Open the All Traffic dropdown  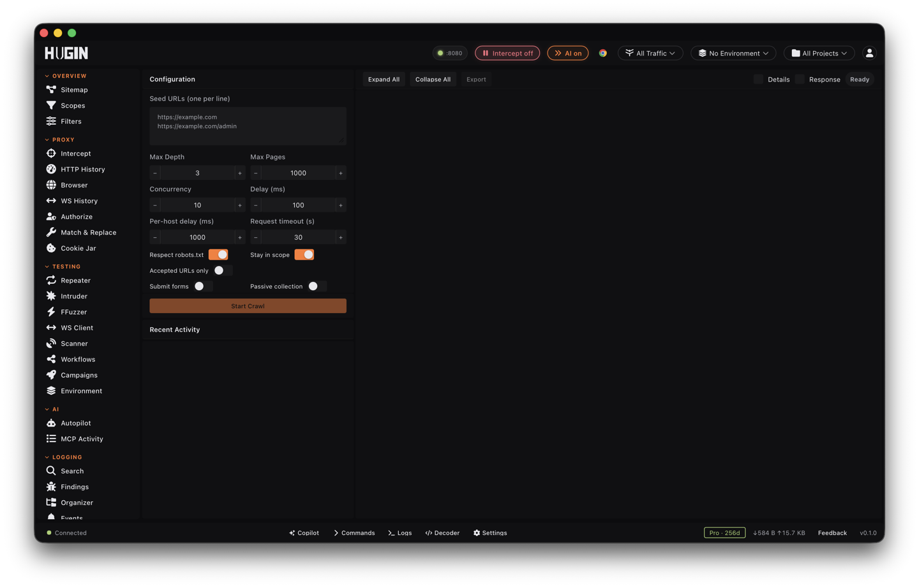[x=650, y=53]
